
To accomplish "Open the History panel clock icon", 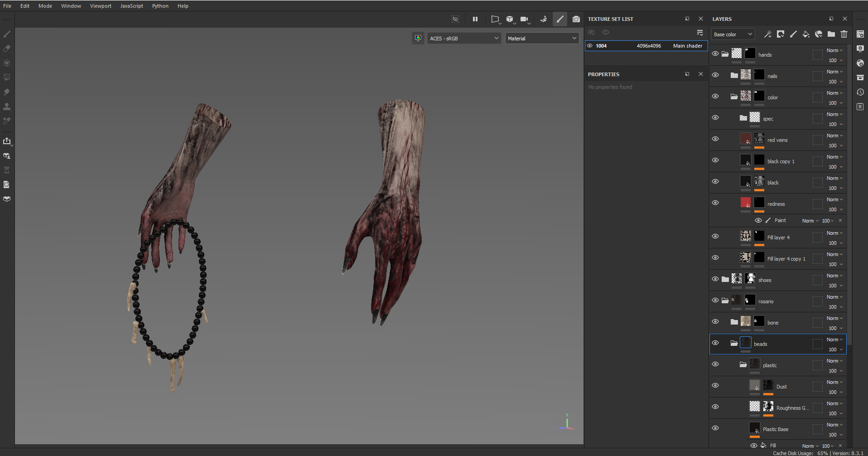I will click(860, 92).
